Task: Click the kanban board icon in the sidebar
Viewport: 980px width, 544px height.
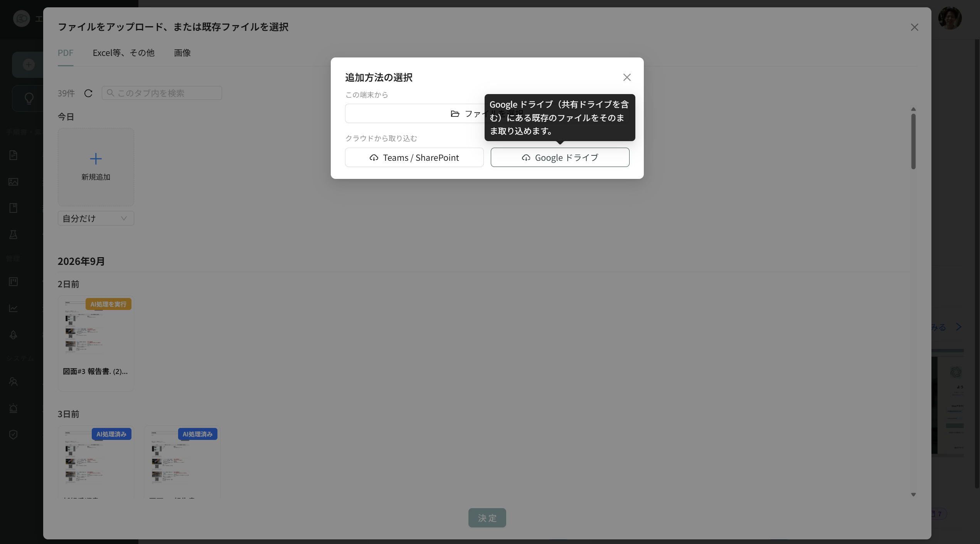Action: click(x=13, y=282)
